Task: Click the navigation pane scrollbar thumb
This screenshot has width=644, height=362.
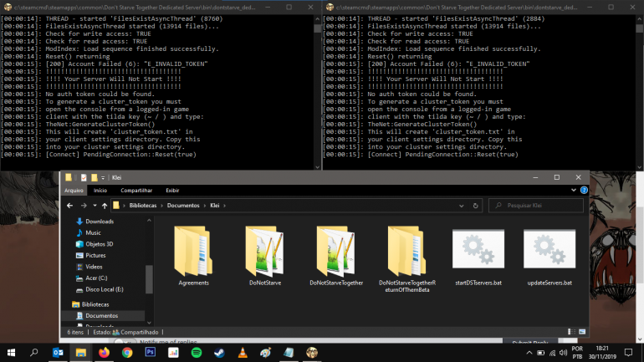Action: 149,279
